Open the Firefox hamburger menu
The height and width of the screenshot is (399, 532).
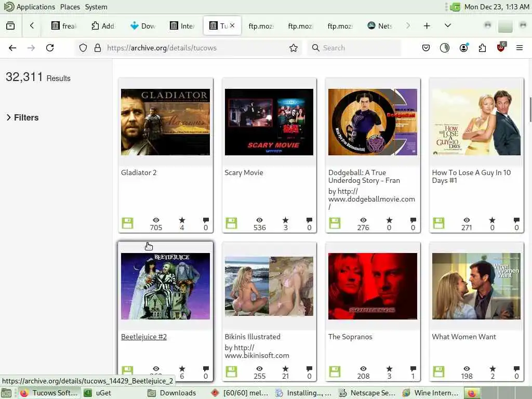point(520,48)
